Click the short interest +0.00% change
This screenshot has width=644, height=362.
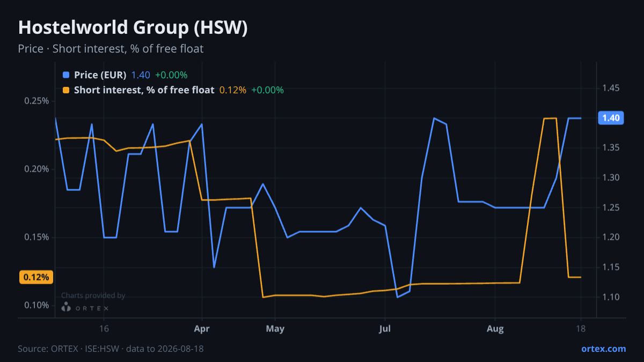pos(267,90)
